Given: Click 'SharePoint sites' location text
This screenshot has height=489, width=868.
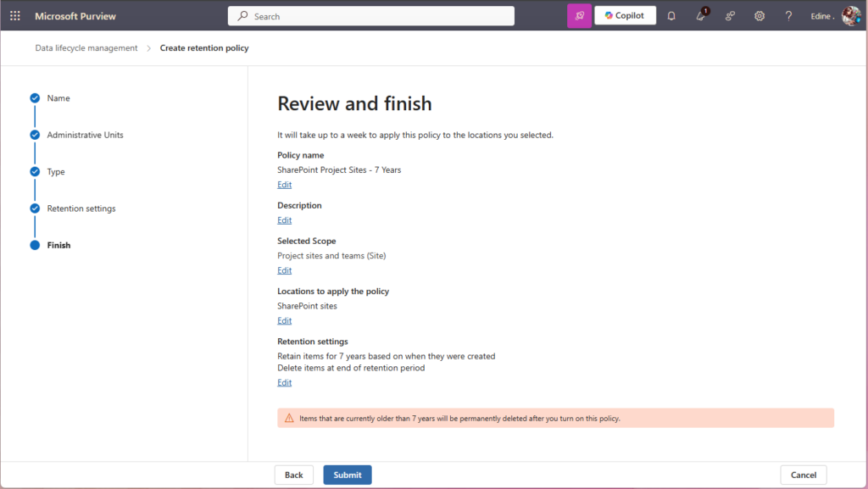Looking at the screenshot, I should pos(307,306).
